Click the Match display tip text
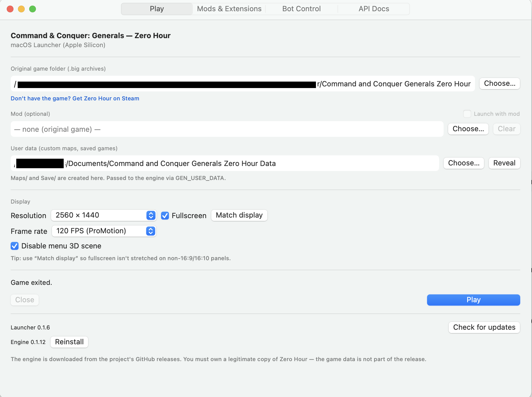This screenshot has height=397, width=532. (121, 258)
